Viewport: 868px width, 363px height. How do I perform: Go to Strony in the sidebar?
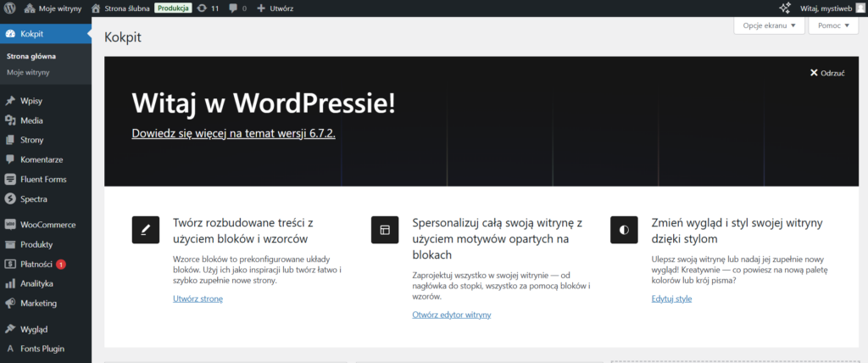point(32,140)
